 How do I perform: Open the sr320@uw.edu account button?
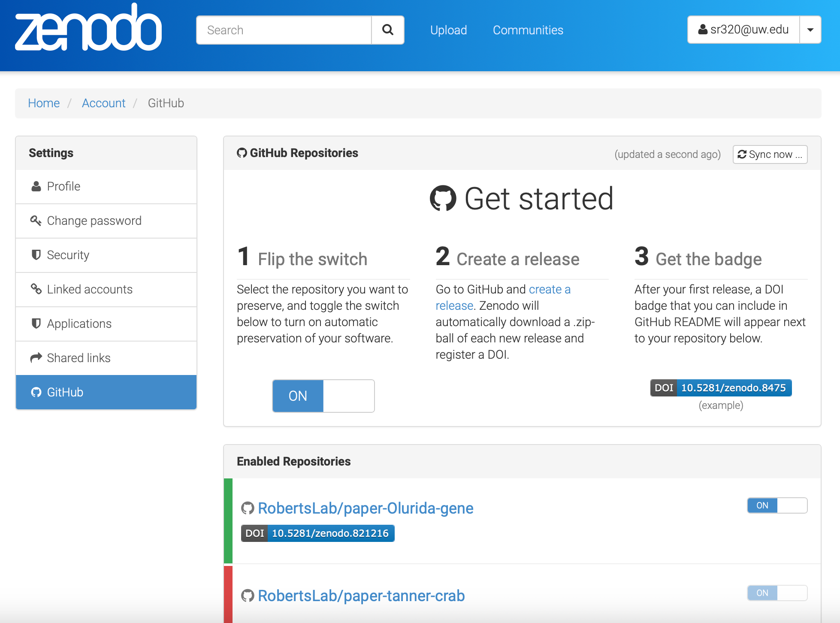pos(743,30)
